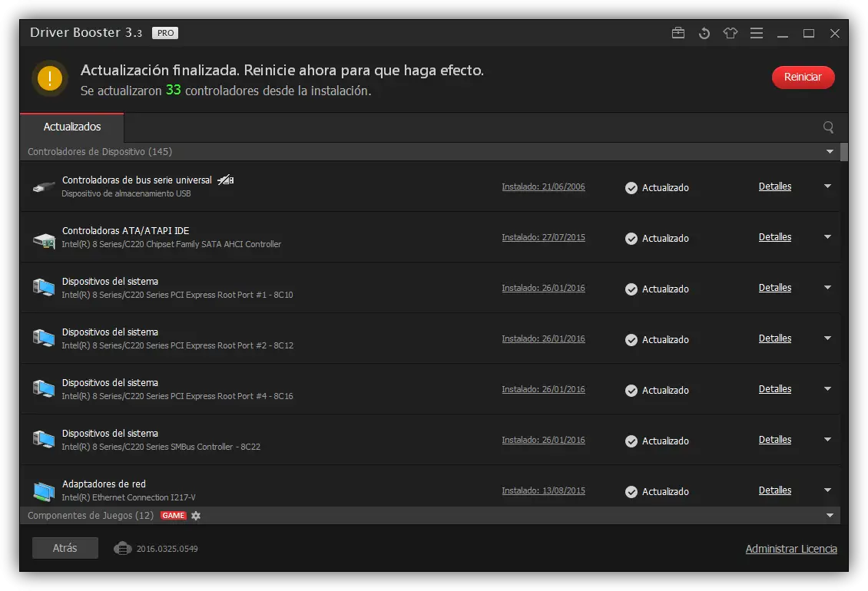Click 'Adaptadores de red' row title

104,484
